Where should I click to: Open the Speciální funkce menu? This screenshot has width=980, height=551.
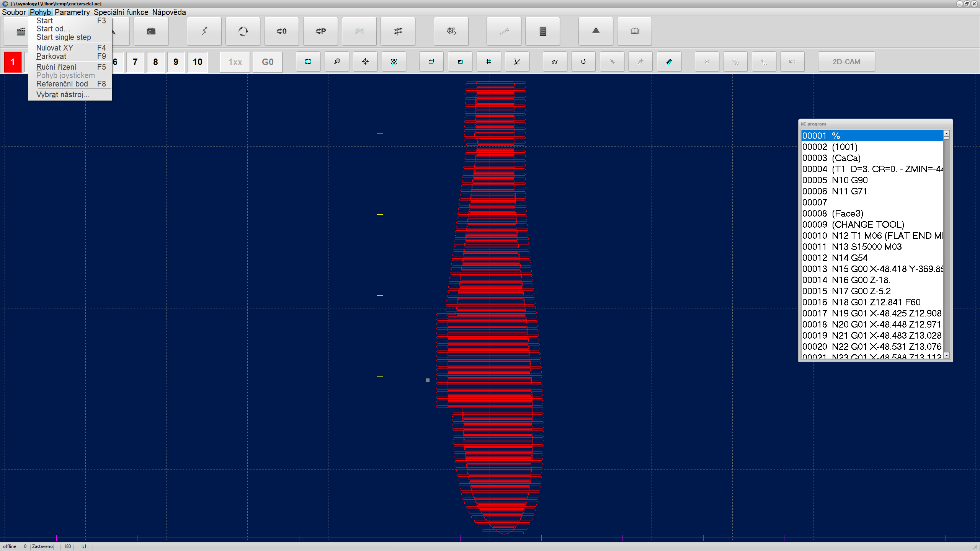tap(121, 12)
